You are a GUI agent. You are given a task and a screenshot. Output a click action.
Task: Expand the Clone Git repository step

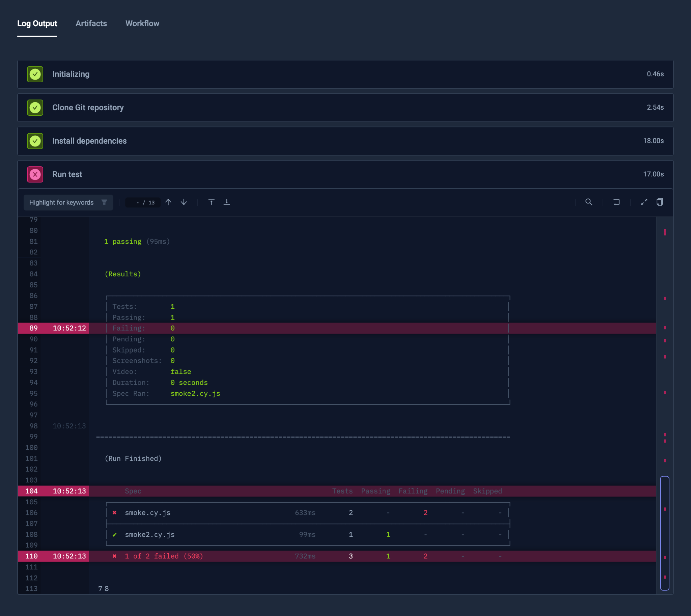(x=345, y=107)
